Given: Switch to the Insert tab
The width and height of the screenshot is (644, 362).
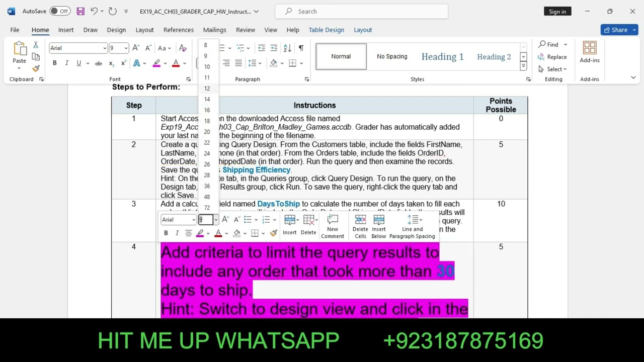Looking at the screenshot, I should 66,30.
